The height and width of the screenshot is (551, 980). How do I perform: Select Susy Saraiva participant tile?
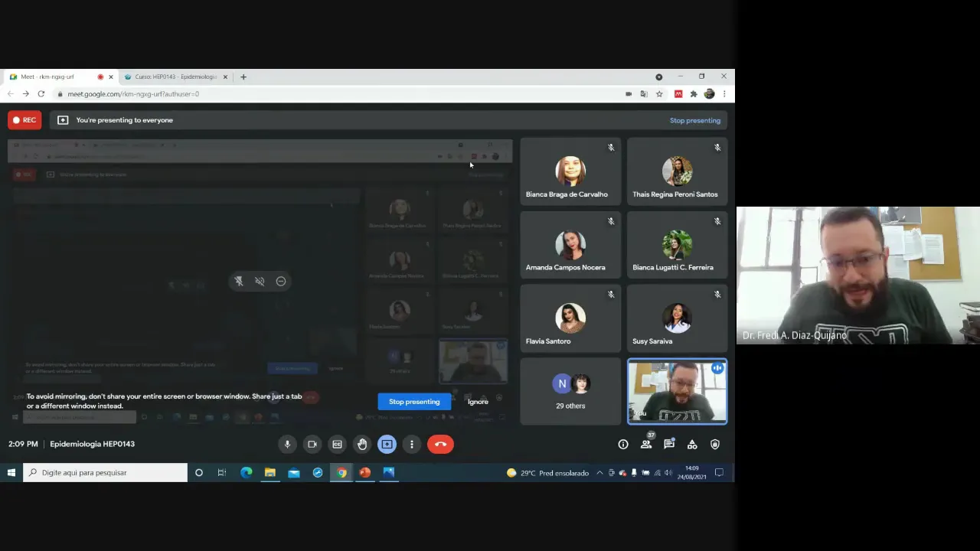tap(677, 318)
